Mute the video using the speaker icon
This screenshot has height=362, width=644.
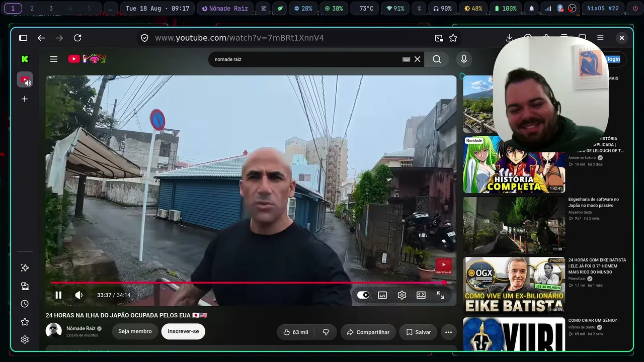(x=79, y=295)
